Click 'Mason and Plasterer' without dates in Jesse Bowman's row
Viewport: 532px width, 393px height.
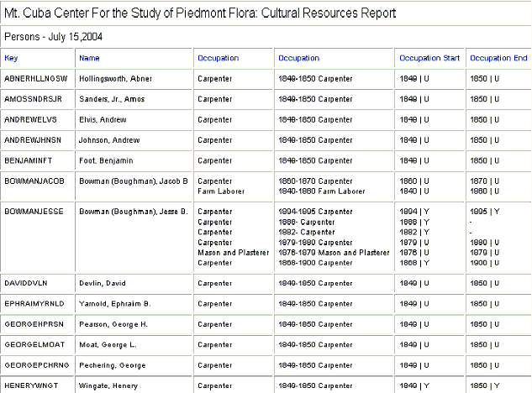point(233,253)
